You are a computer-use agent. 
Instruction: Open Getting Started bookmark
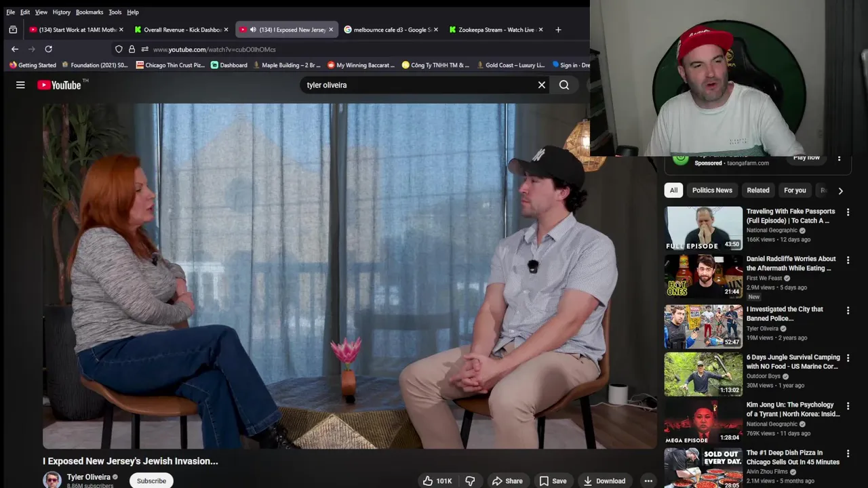click(x=33, y=65)
